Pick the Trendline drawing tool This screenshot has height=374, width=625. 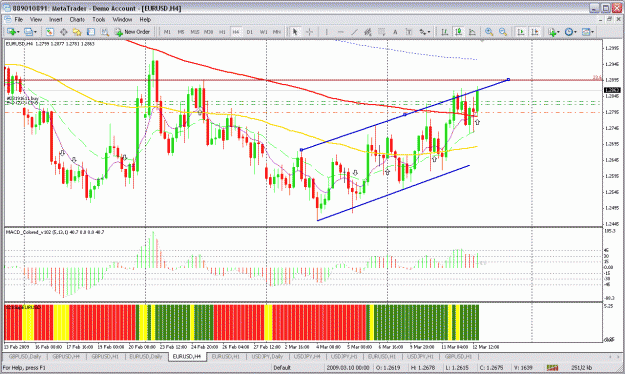[x=354, y=32]
